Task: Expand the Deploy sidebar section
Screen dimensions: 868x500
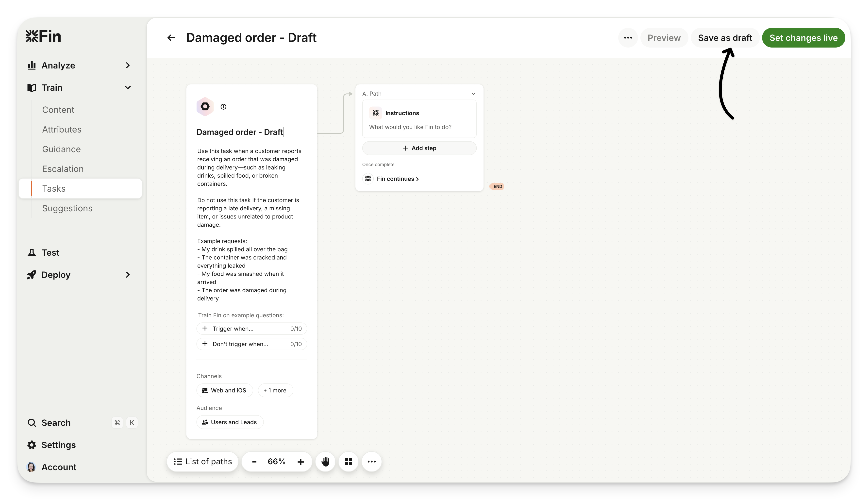Action: click(x=127, y=275)
